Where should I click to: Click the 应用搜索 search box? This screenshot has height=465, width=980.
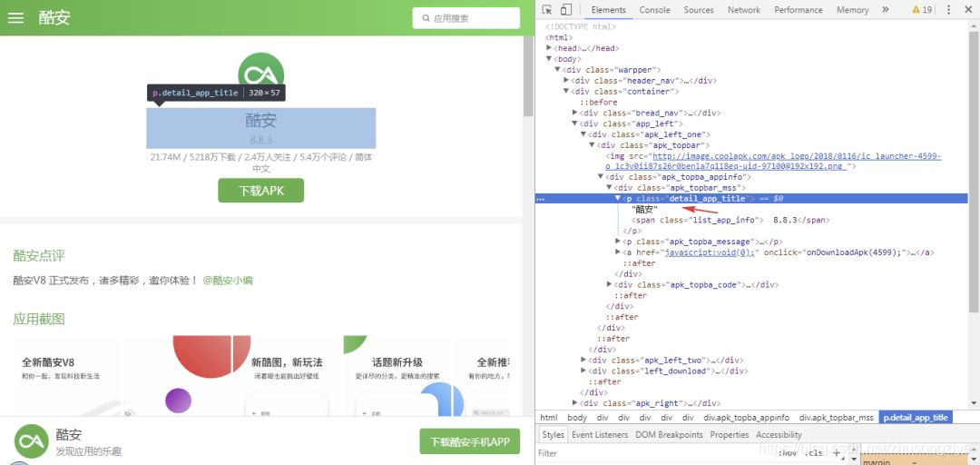coord(466,18)
